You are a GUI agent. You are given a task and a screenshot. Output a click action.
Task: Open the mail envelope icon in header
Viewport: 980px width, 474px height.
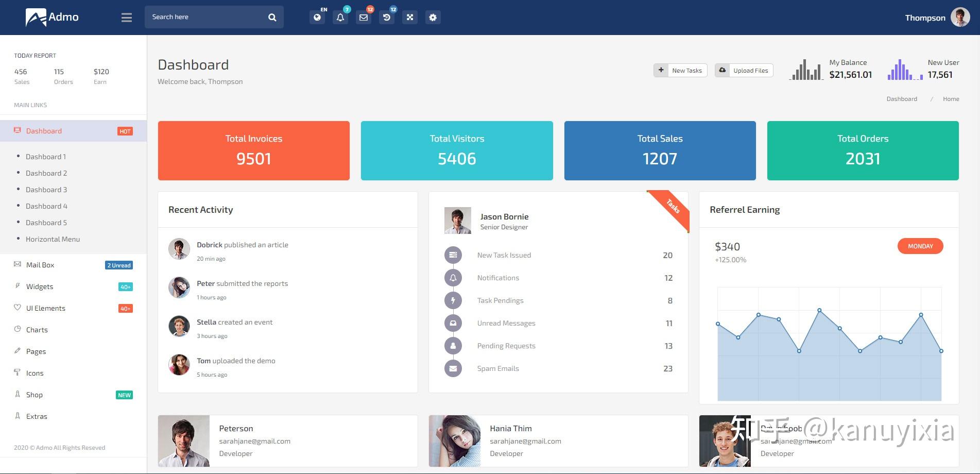point(364,18)
